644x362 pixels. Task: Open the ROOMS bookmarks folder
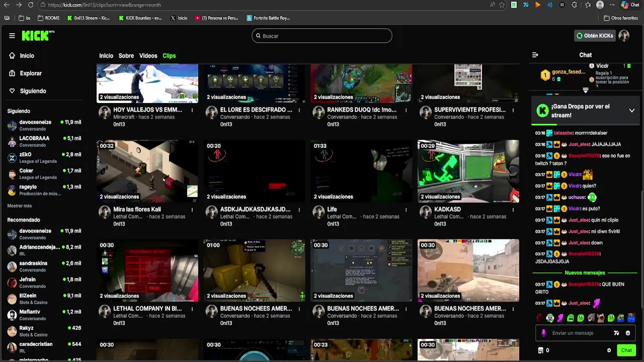coord(48,18)
